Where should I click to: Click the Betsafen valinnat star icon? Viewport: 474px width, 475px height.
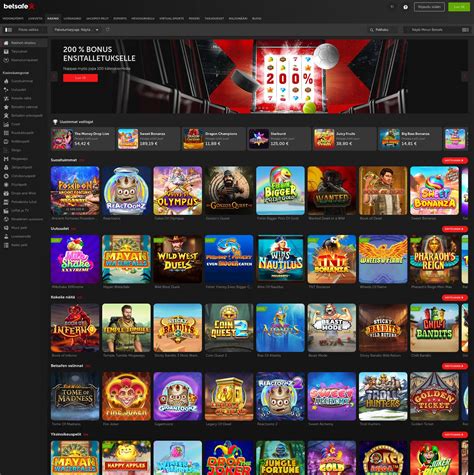click(6, 107)
